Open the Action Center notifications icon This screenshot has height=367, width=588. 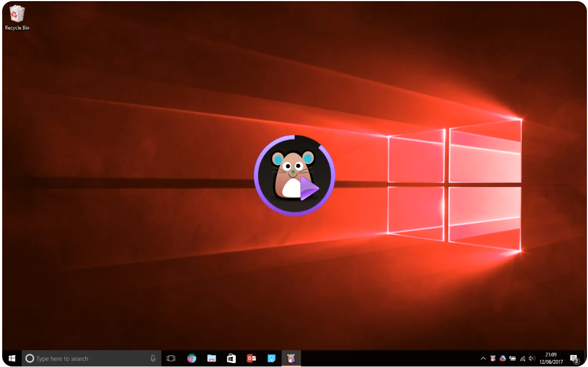point(574,359)
